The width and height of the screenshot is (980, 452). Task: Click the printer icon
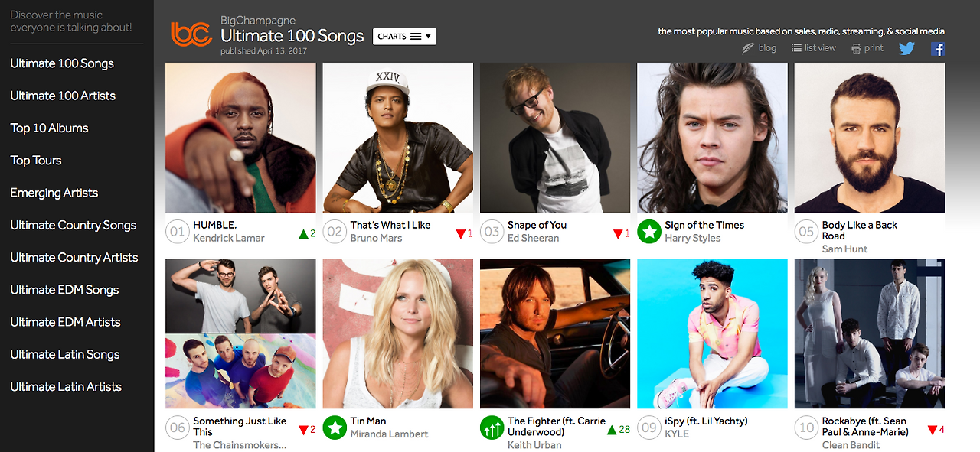coord(856,48)
